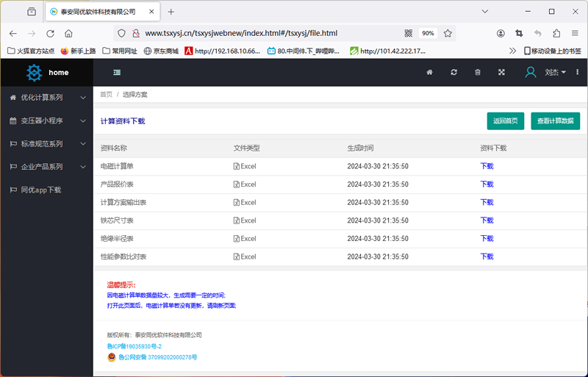
Task: Open the http://192.168.10.66 bookmark
Action: 223,51
